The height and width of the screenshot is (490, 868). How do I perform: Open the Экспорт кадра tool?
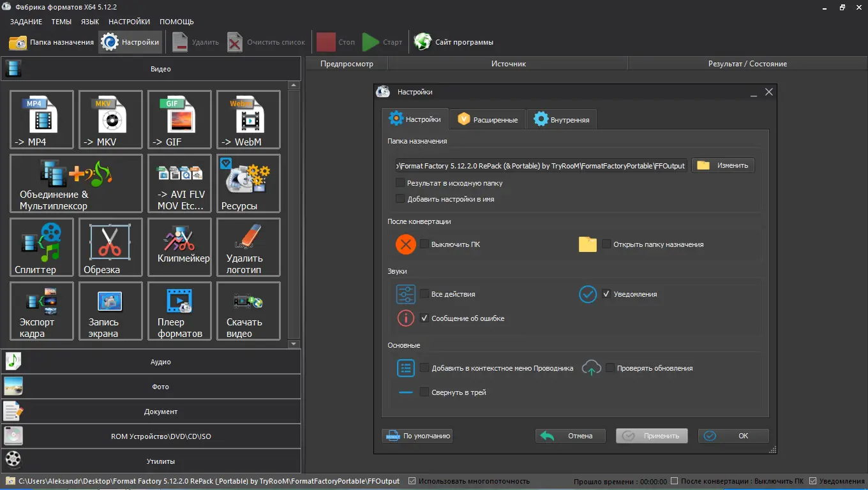click(42, 311)
